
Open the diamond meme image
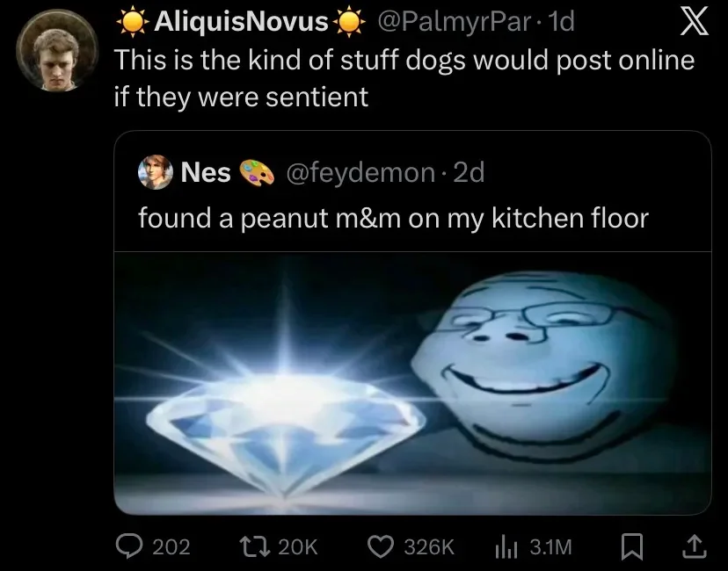[412, 383]
